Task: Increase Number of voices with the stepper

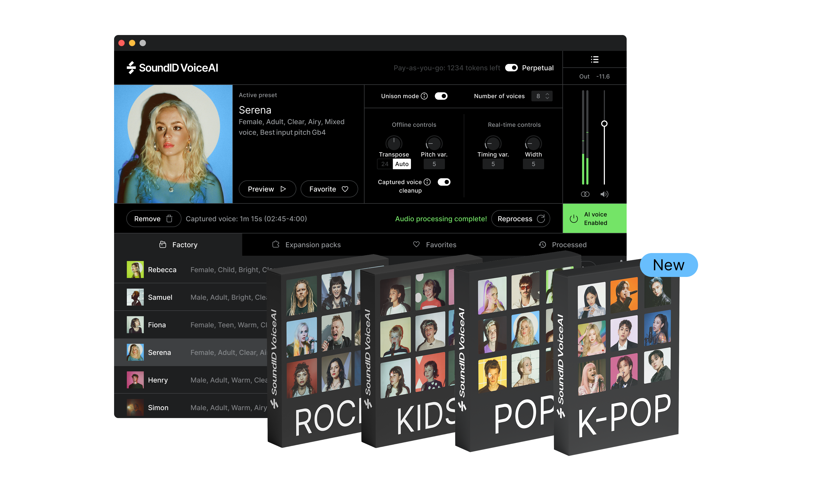Action: coord(547,94)
